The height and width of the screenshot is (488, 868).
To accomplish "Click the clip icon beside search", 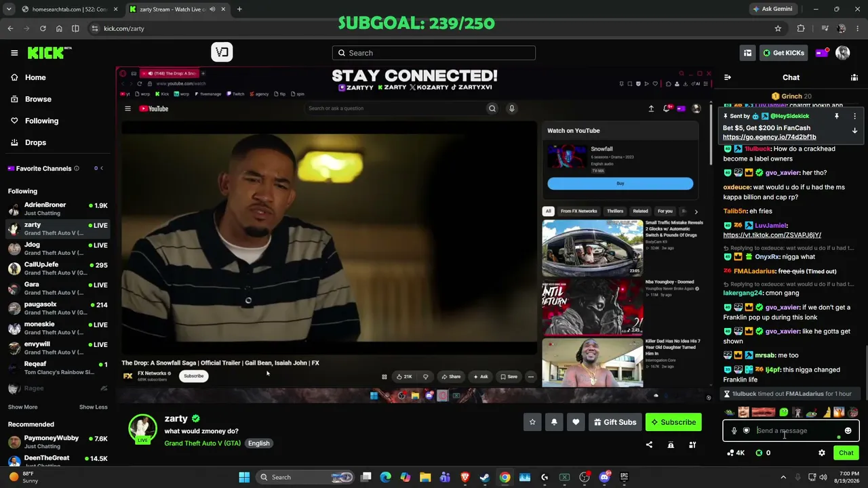I will (222, 52).
